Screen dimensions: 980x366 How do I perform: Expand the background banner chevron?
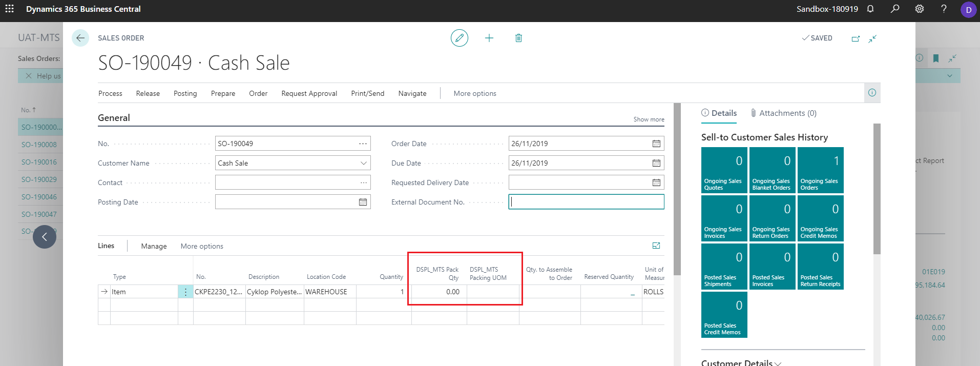[x=950, y=76]
